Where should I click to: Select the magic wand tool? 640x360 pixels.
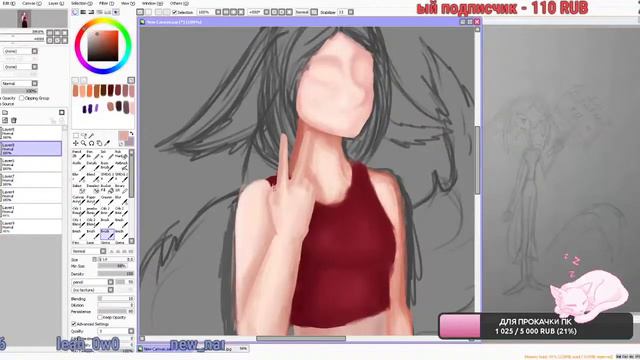(91, 136)
